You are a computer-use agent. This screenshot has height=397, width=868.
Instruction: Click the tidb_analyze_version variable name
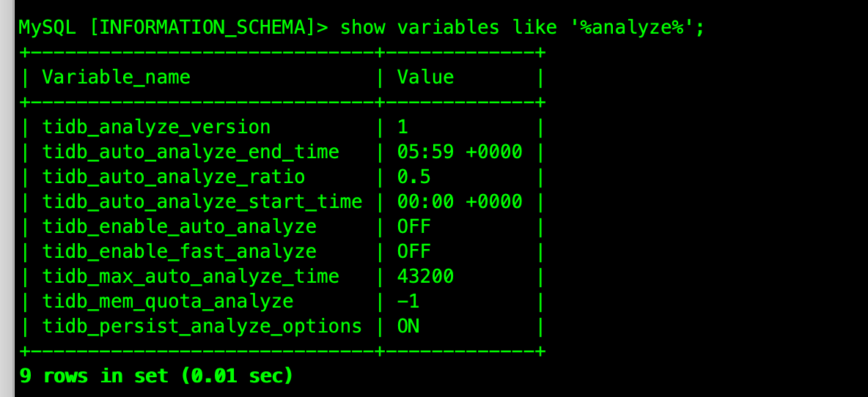tap(156, 127)
